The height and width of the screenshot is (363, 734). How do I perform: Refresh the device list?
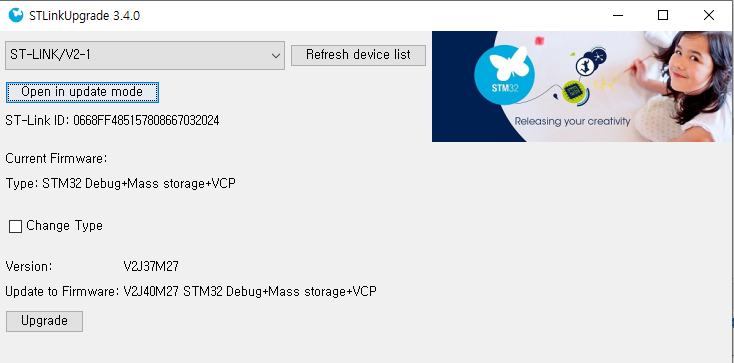pyautogui.click(x=358, y=55)
